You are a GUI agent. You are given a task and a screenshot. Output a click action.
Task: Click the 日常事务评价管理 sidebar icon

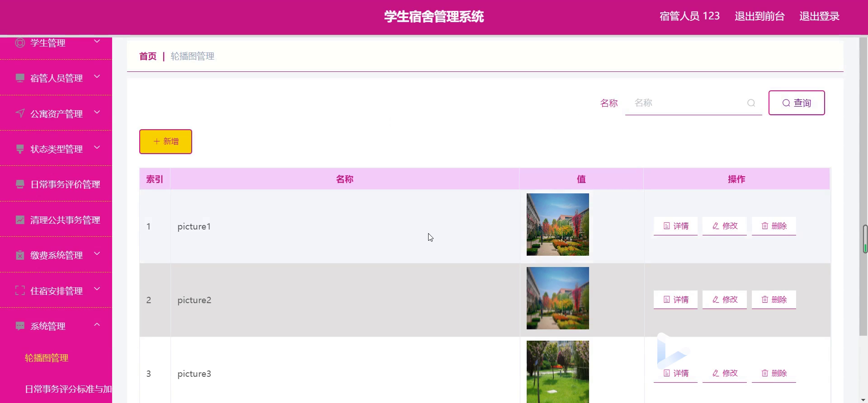[x=20, y=184]
